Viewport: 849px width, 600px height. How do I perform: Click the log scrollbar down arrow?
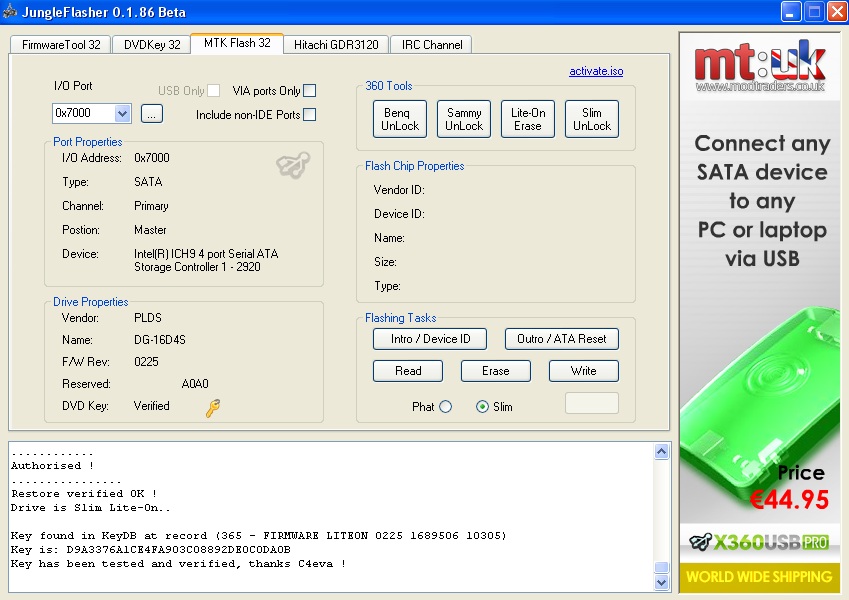661,583
